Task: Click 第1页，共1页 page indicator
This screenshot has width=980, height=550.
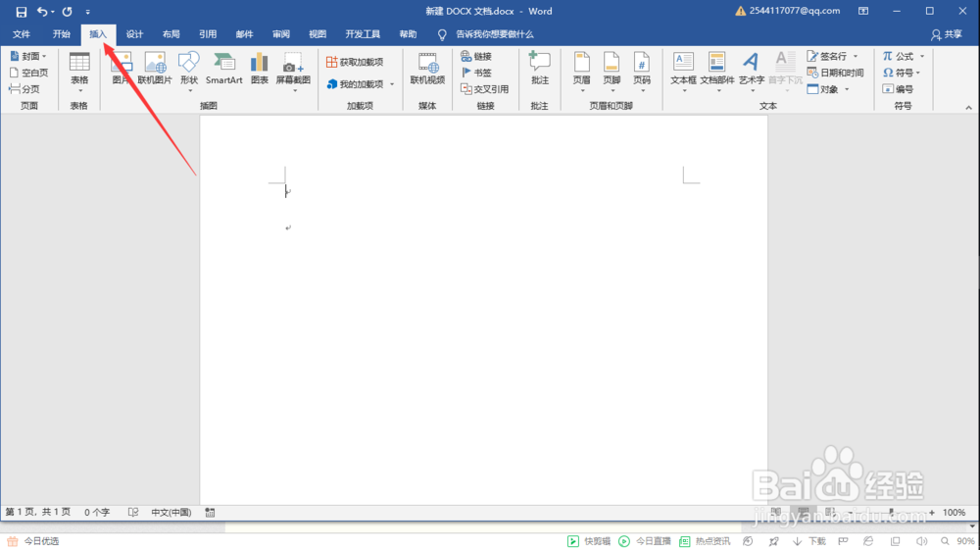Action: [38, 512]
